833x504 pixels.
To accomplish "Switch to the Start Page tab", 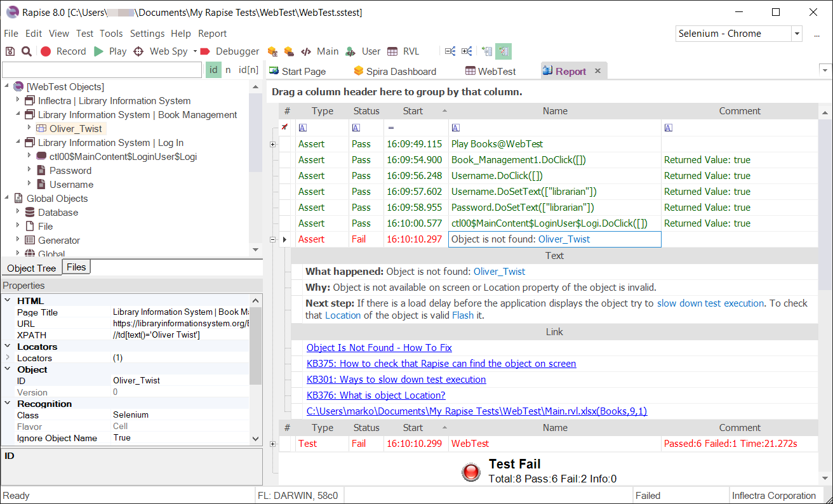I will pos(298,71).
